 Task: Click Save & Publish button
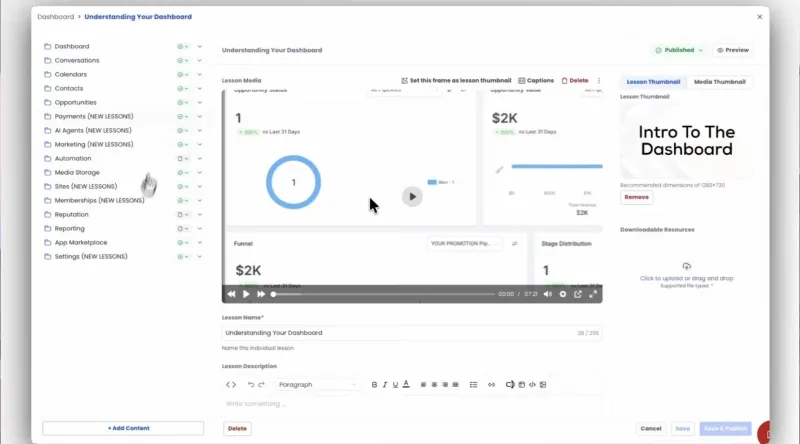(725, 429)
